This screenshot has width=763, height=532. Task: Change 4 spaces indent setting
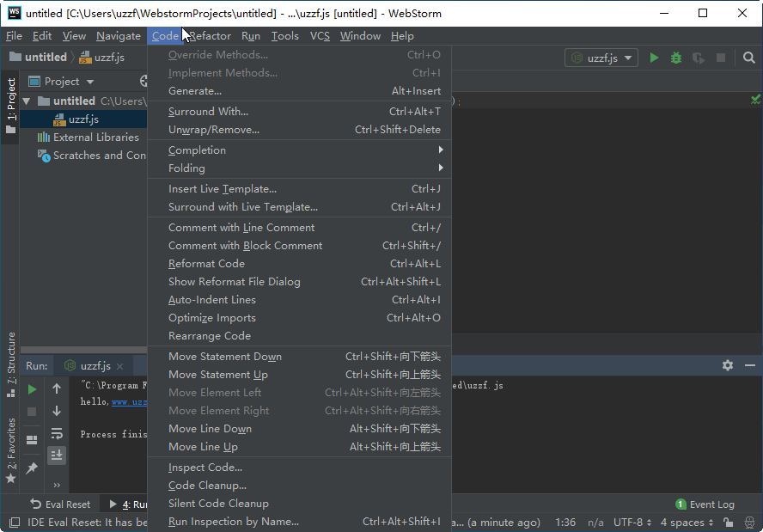click(x=687, y=523)
